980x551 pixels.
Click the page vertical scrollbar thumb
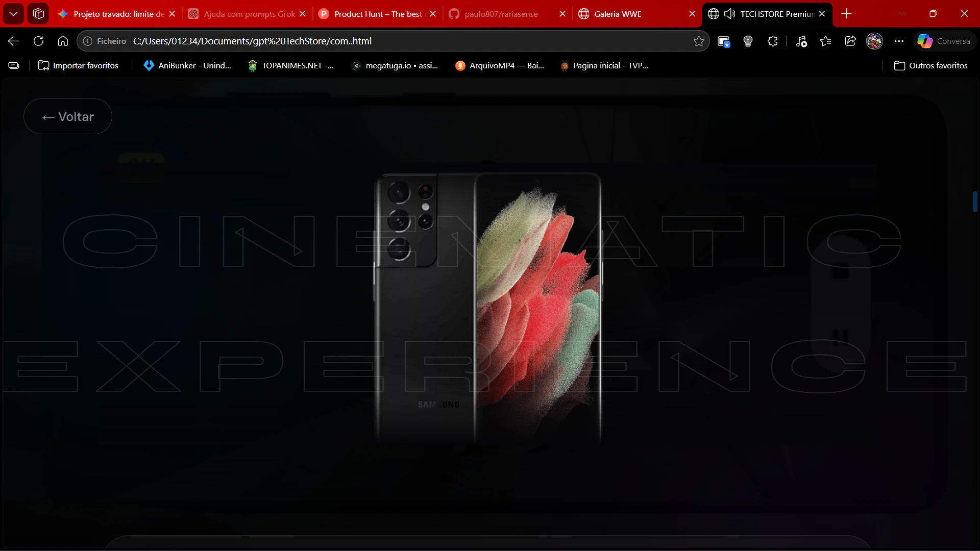pos(975,202)
